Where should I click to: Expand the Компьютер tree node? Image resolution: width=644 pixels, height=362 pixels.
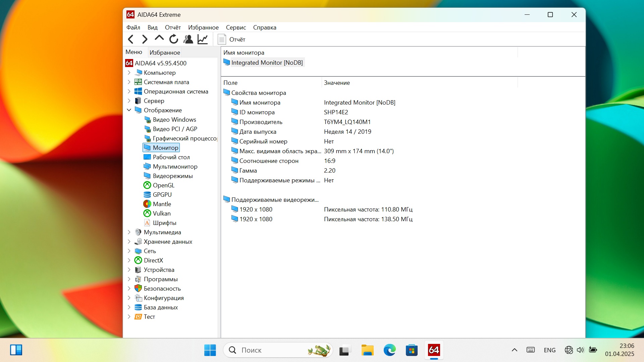129,72
